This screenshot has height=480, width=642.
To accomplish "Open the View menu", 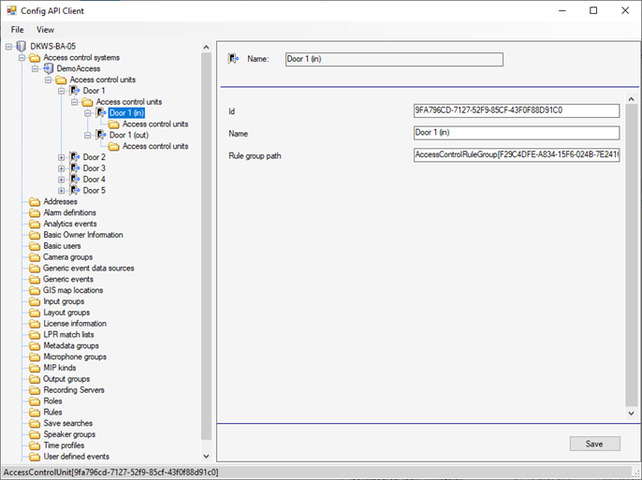I will [45, 30].
